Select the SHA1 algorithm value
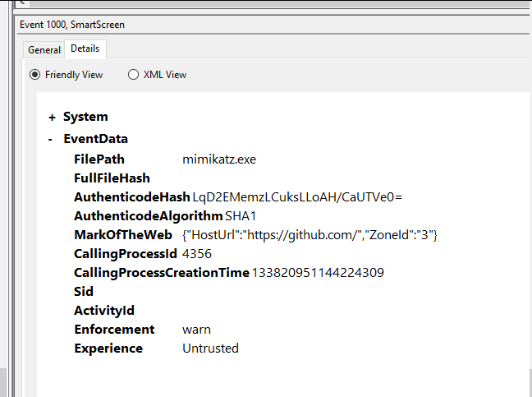Image resolution: width=532 pixels, height=397 pixels. pos(241,216)
